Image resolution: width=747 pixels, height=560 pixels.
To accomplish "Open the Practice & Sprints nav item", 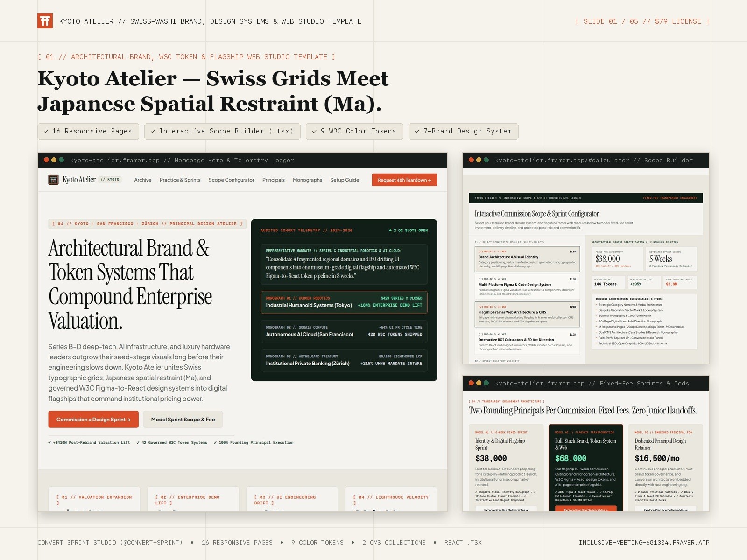I will (x=180, y=180).
